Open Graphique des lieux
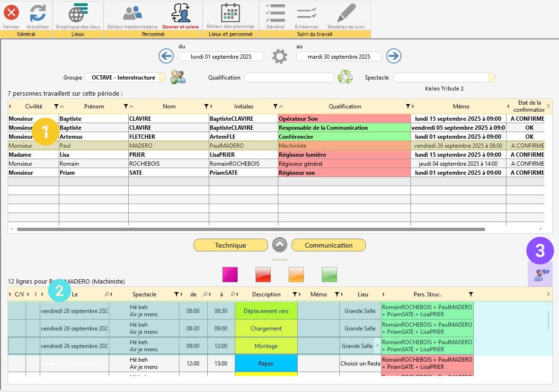 click(x=78, y=14)
